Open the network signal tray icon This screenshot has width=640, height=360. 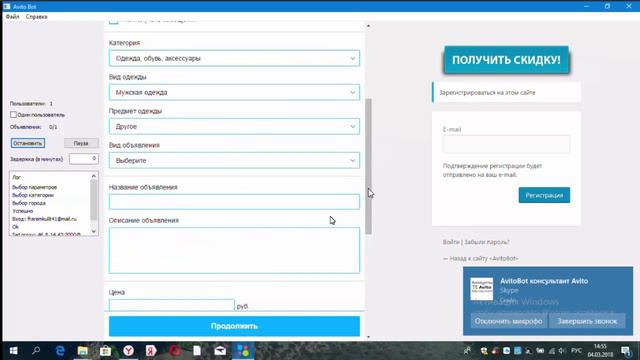coord(552,351)
